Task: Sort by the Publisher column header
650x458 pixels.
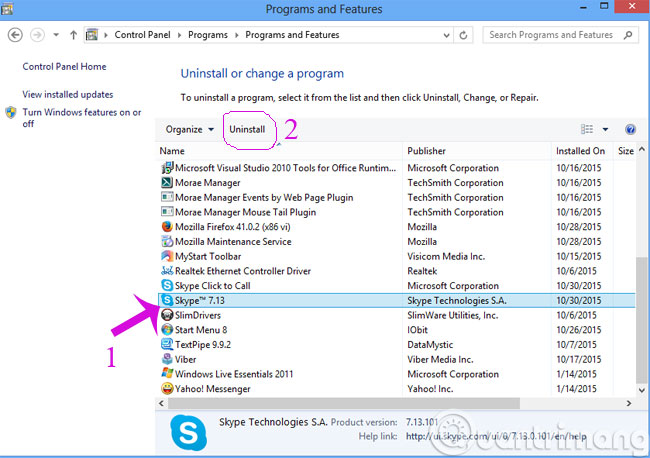Action: pos(426,151)
